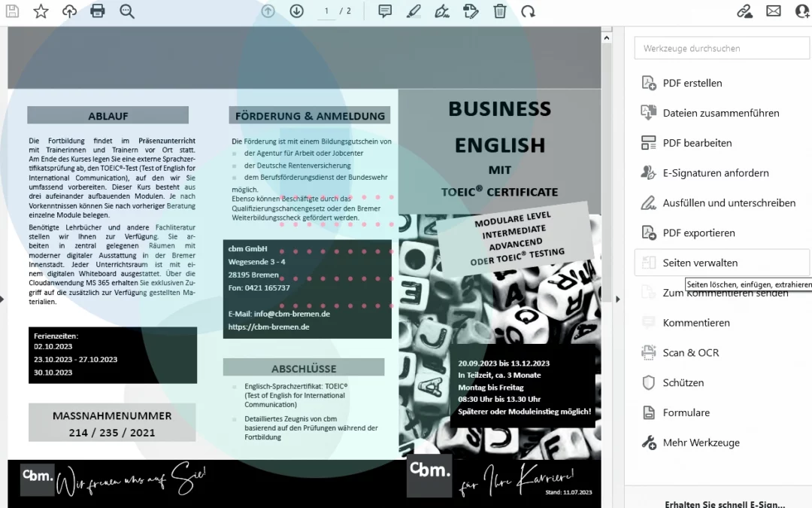Click the '20.09.2023 bis 13.12.2023' date line
The image size is (812, 508).
pos(503,364)
